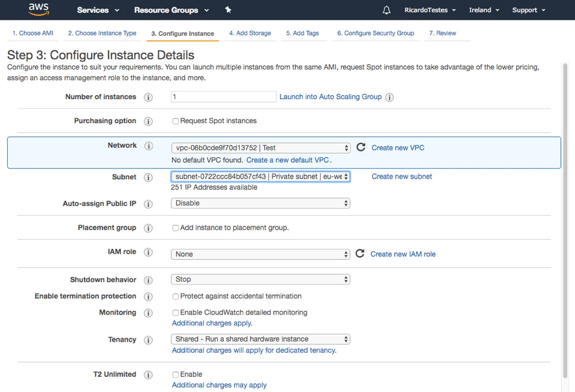The width and height of the screenshot is (575, 392).
Task: Open the Subnet dropdown
Action: (x=260, y=176)
